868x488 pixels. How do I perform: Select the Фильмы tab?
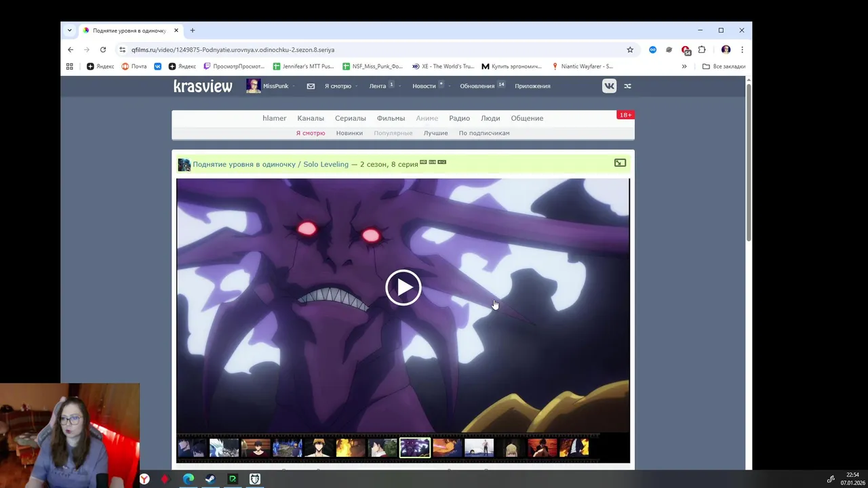pos(391,118)
